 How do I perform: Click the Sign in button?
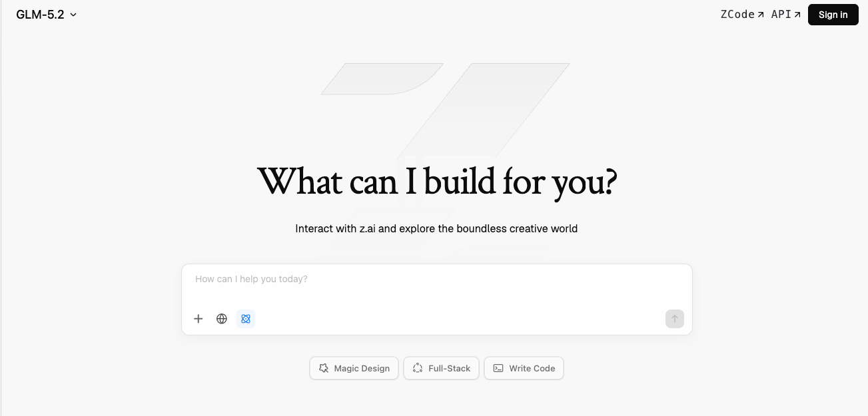point(833,15)
